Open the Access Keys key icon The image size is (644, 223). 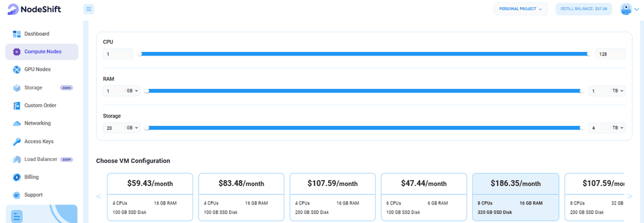click(x=17, y=141)
